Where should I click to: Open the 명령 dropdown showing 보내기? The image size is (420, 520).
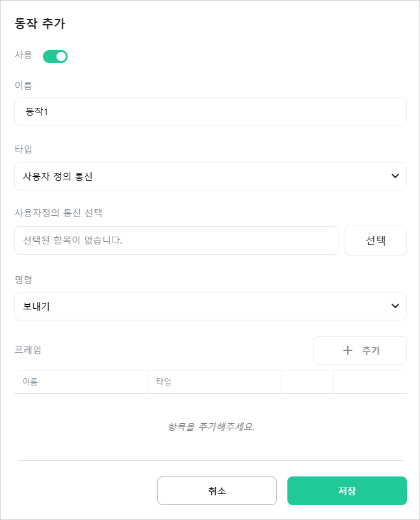(211, 306)
